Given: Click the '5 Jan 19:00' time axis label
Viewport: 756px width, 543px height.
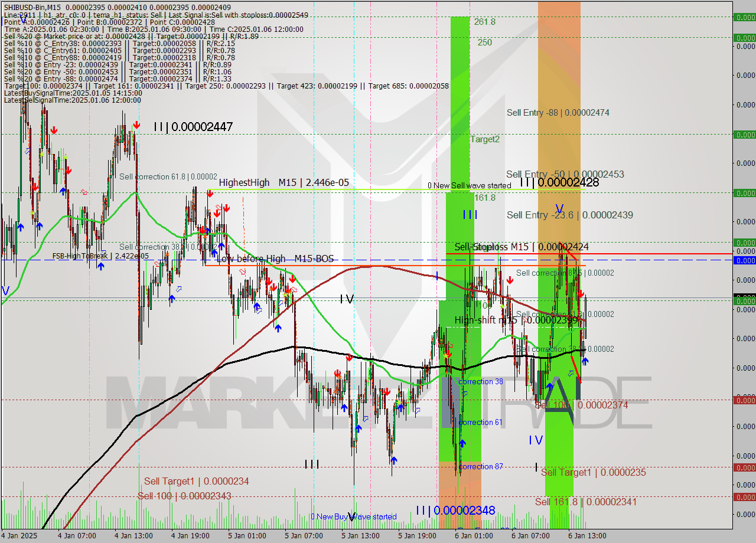Looking at the screenshot, I should coord(417,536).
